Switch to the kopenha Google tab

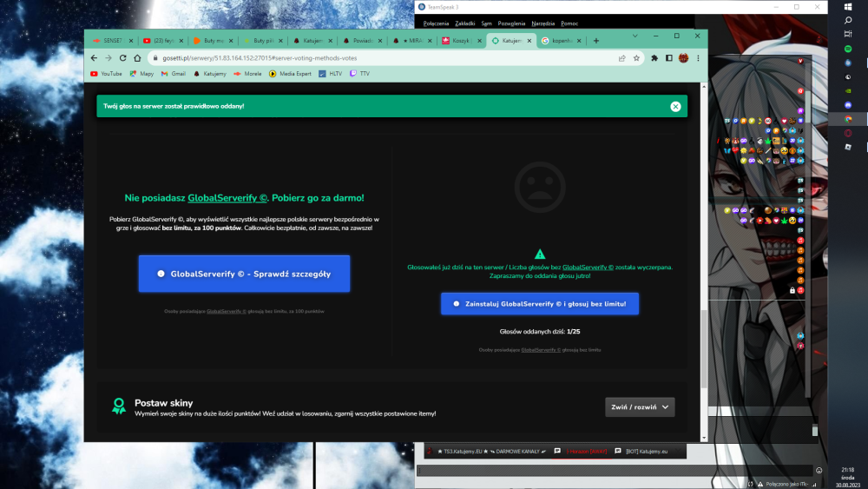point(561,41)
